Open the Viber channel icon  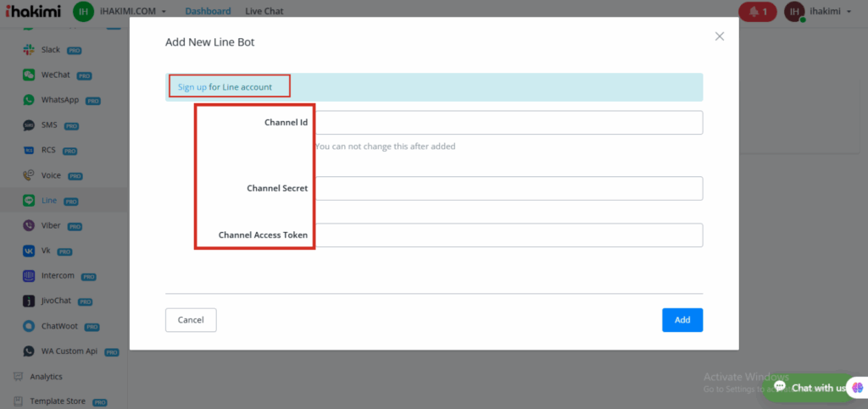point(29,226)
